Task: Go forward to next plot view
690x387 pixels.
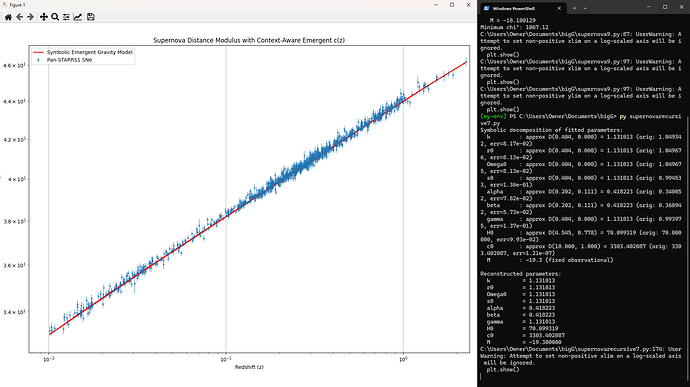Action: [x=30, y=17]
